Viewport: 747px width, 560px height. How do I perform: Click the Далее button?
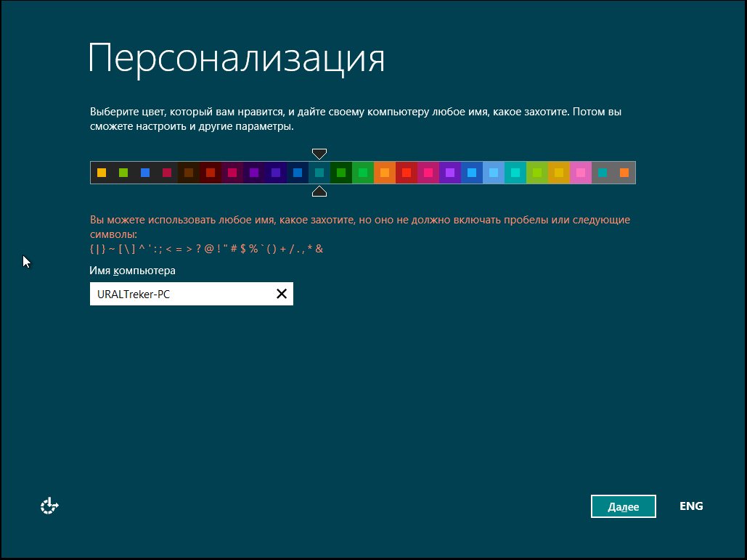click(x=623, y=506)
